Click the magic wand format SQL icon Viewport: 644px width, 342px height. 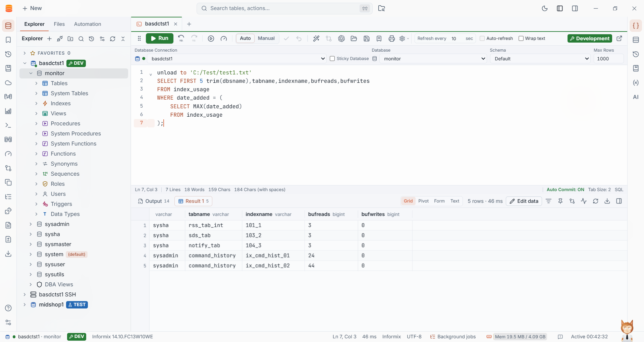pos(316,39)
